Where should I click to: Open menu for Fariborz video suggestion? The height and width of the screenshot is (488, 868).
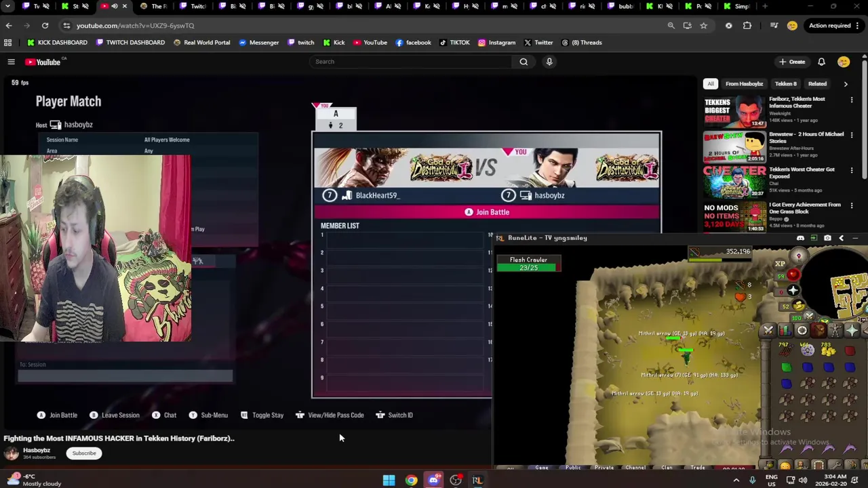click(852, 100)
